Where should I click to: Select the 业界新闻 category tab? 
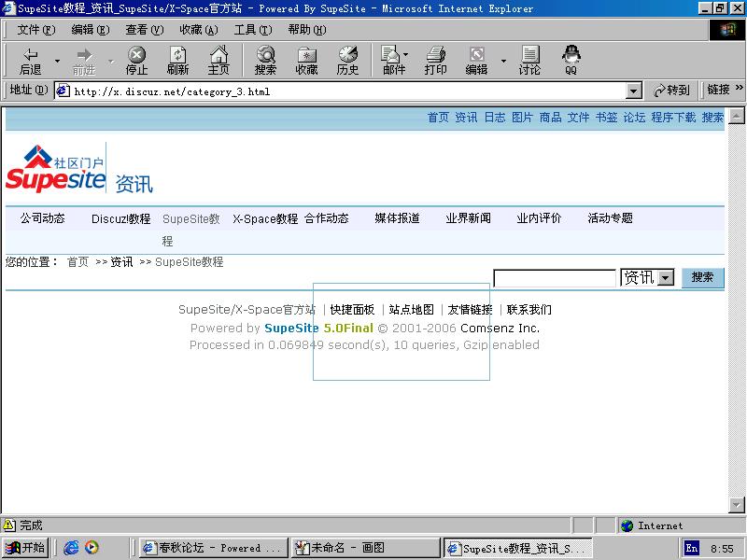468,218
